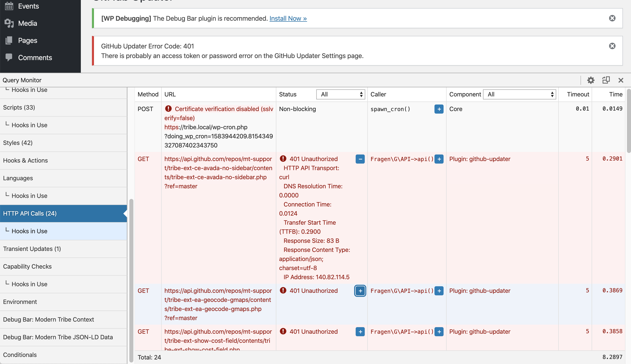
Task: Switch to the Hooks & Actions panel
Action: [x=25, y=160]
